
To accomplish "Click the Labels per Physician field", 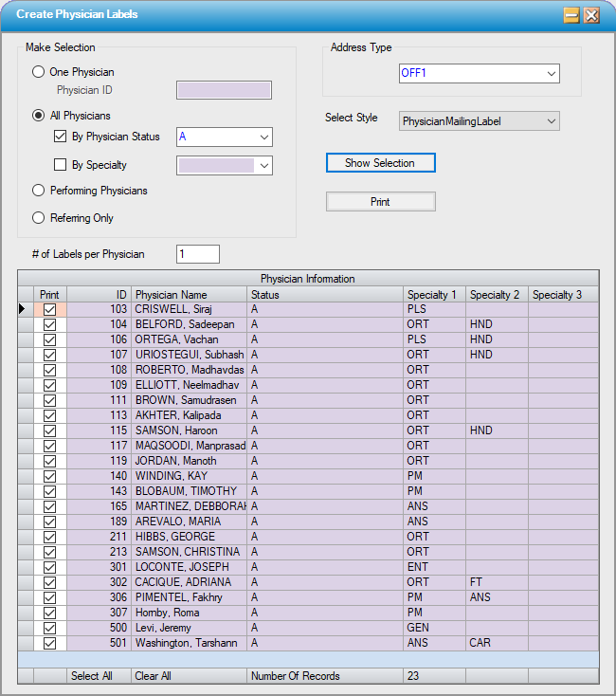I will click(x=198, y=254).
